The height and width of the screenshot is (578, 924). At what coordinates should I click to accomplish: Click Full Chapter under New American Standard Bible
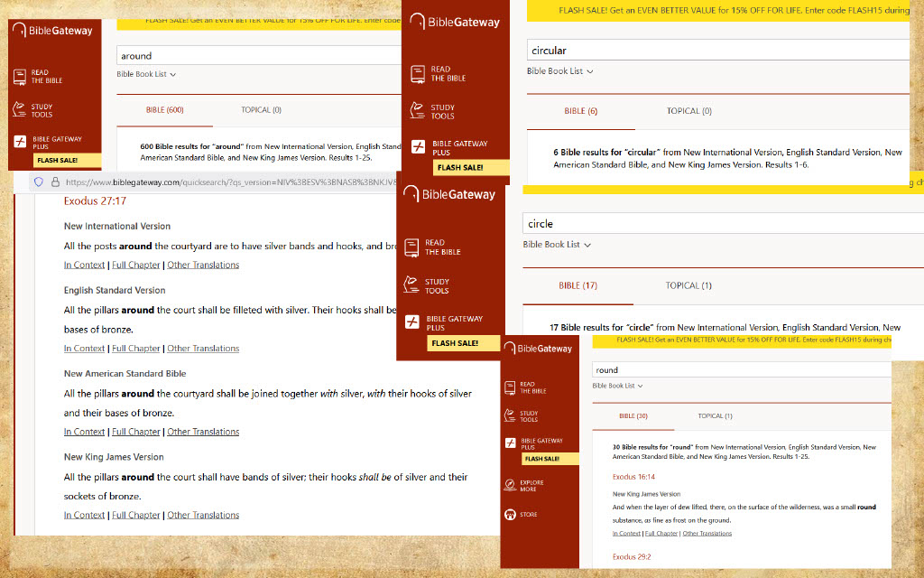[136, 432]
